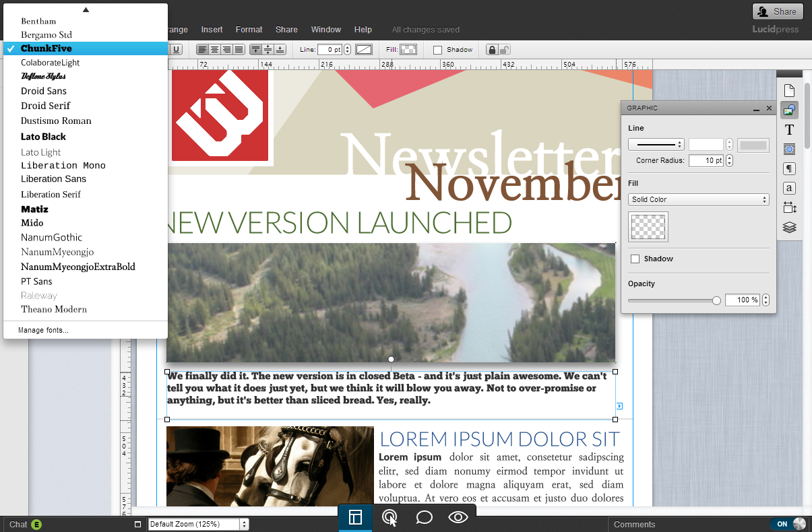812x532 pixels.
Task: Click the toolbar Fill color swatch
Action: click(x=408, y=49)
